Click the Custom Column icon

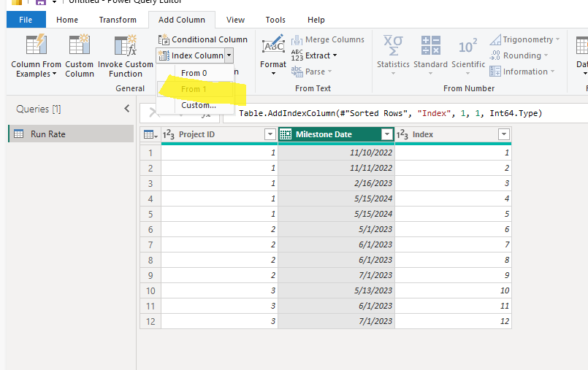coord(79,45)
